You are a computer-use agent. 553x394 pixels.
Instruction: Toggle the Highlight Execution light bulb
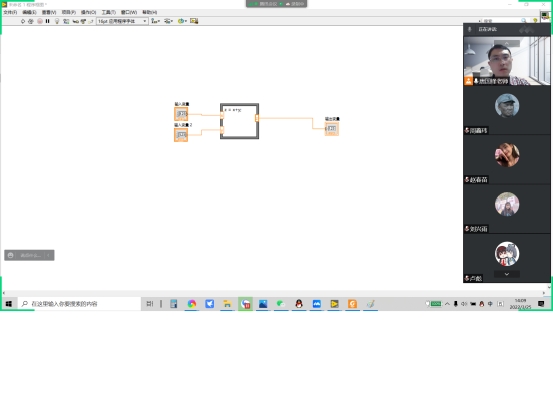click(x=57, y=21)
